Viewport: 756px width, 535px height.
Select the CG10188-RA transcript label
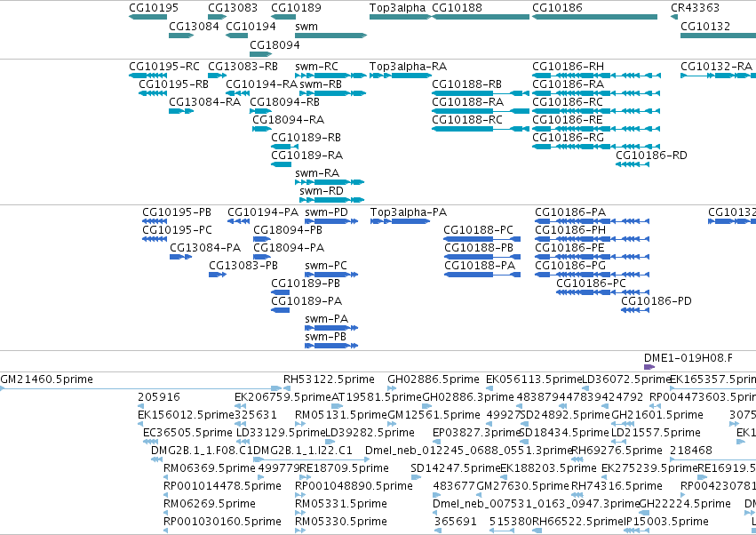467,102
